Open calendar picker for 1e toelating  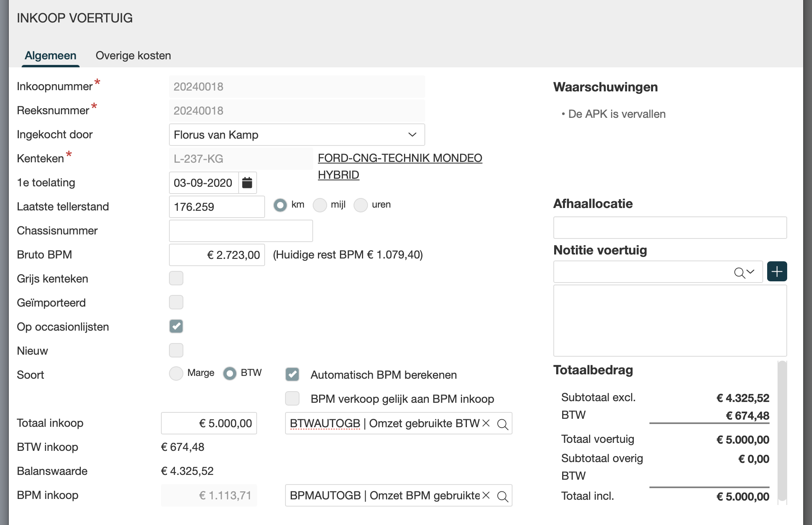(x=247, y=183)
